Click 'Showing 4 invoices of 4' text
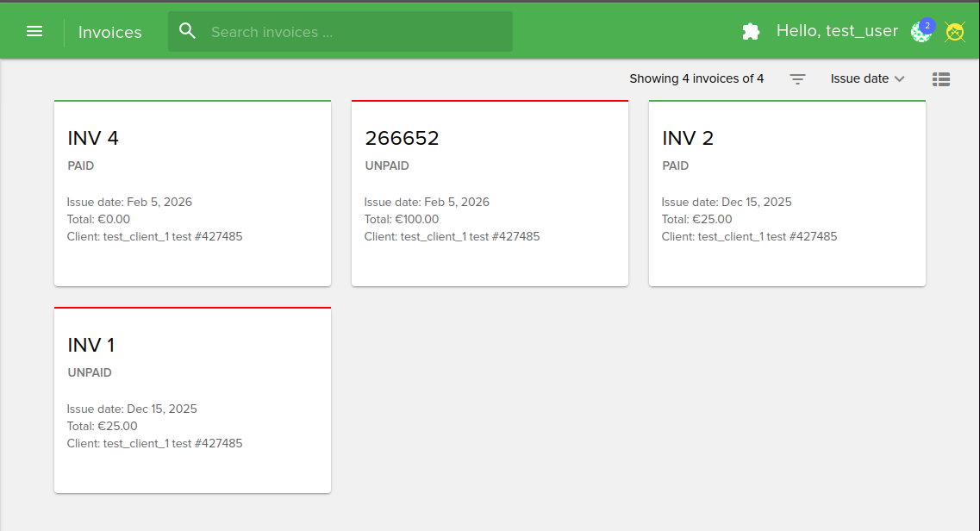This screenshot has width=980, height=531. click(x=696, y=79)
